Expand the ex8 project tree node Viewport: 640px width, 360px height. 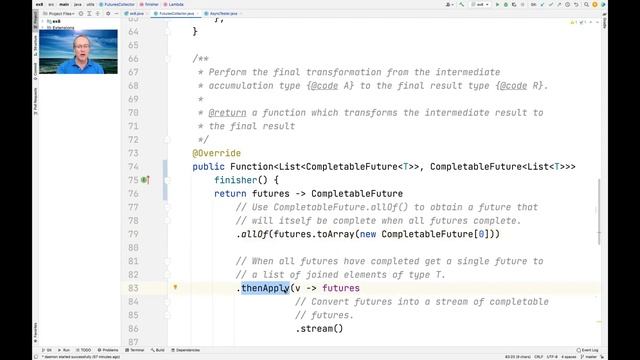(x=42, y=21)
